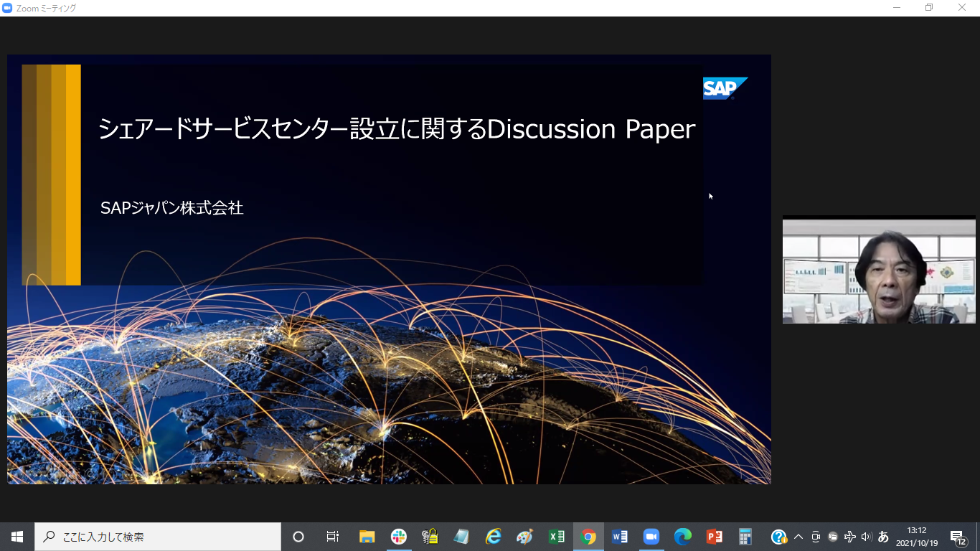Screen dimensions: 980x551
Task: Open Slack from the taskbar
Action: pos(399,537)
